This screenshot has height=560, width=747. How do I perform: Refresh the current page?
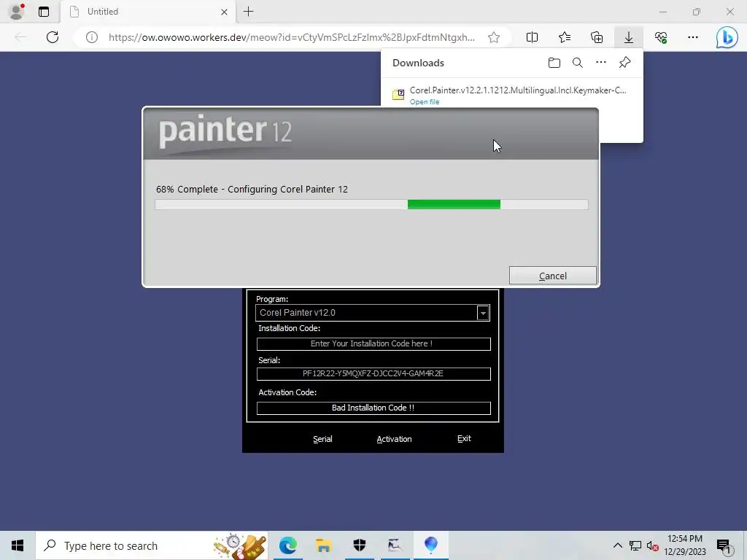coord(53,37)
